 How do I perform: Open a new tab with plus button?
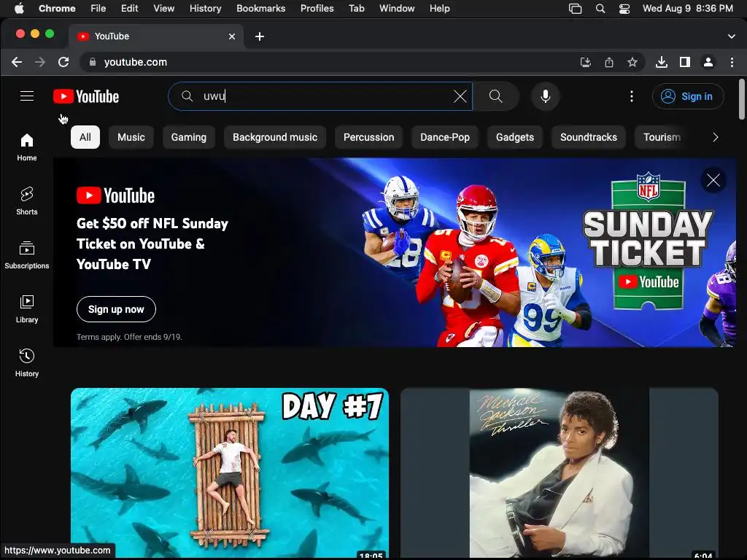click(x=260, y=36)
